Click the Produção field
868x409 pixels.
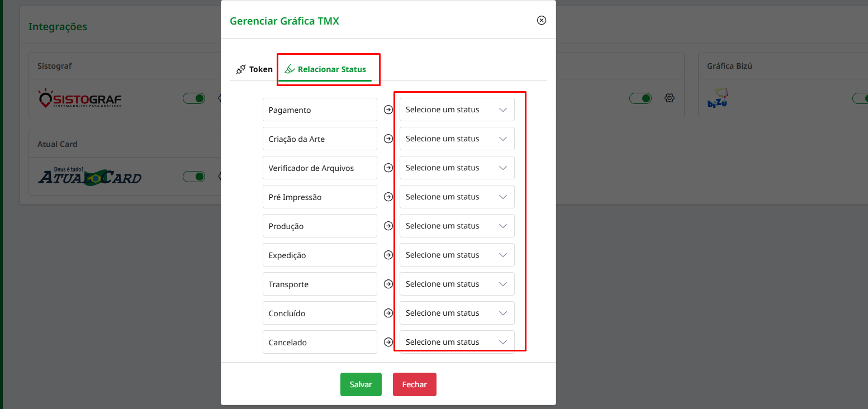[320, 226]
